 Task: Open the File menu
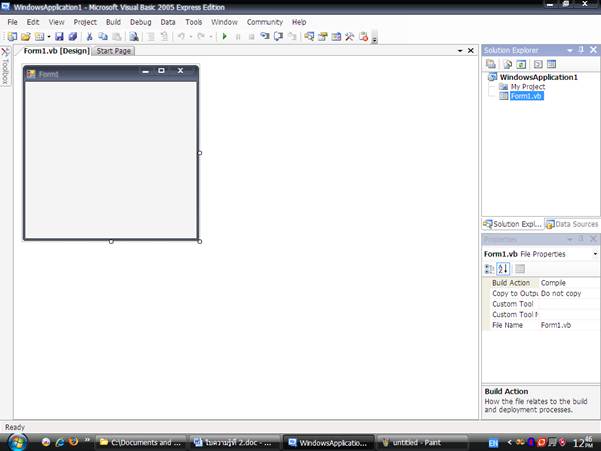tap(13, 22)
